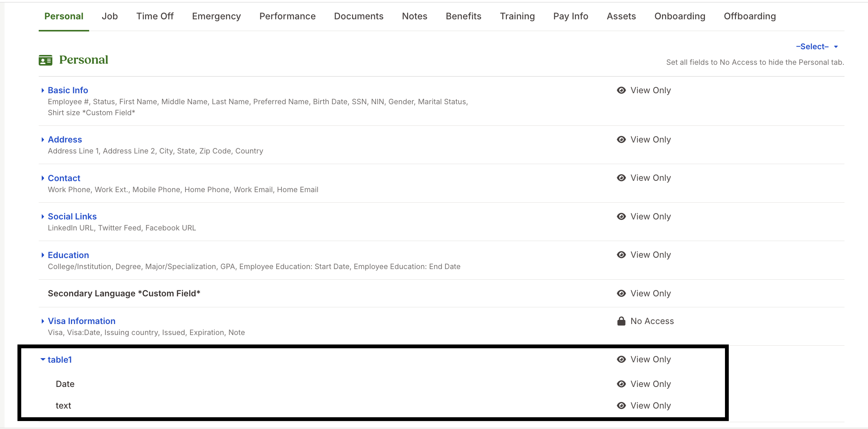The height and width of the screenshot is (429, 868).
Task: Toggle View Only access on Education section
Action: tap(650, 255)
